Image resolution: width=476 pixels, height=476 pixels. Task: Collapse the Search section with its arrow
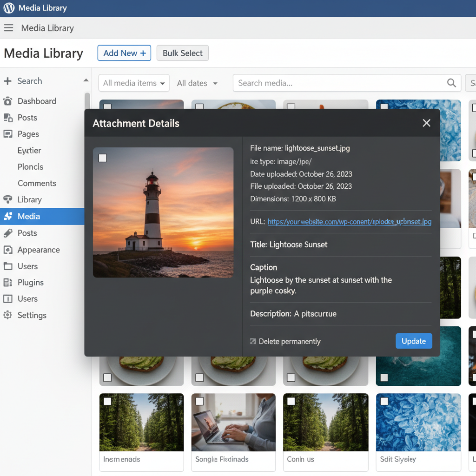coord(86,80)
